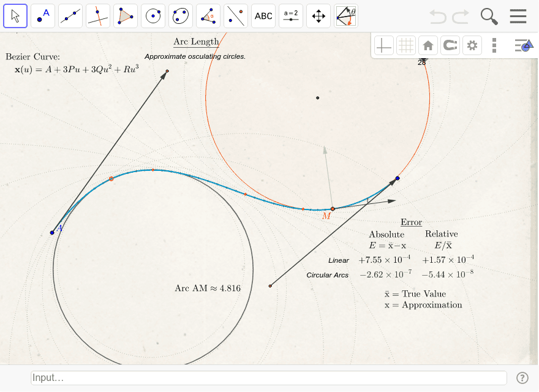
Task: Click the '+7.55 × 10⁻⁴' value
Action: coord(384,260)
